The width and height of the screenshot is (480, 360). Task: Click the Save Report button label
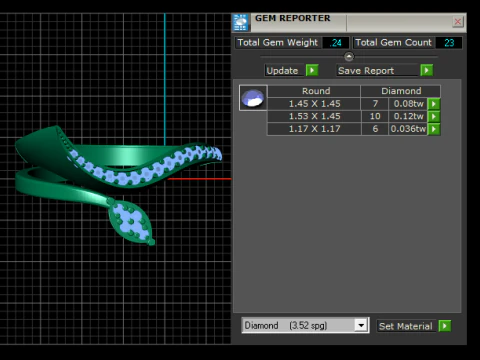(x=377, y=70)
